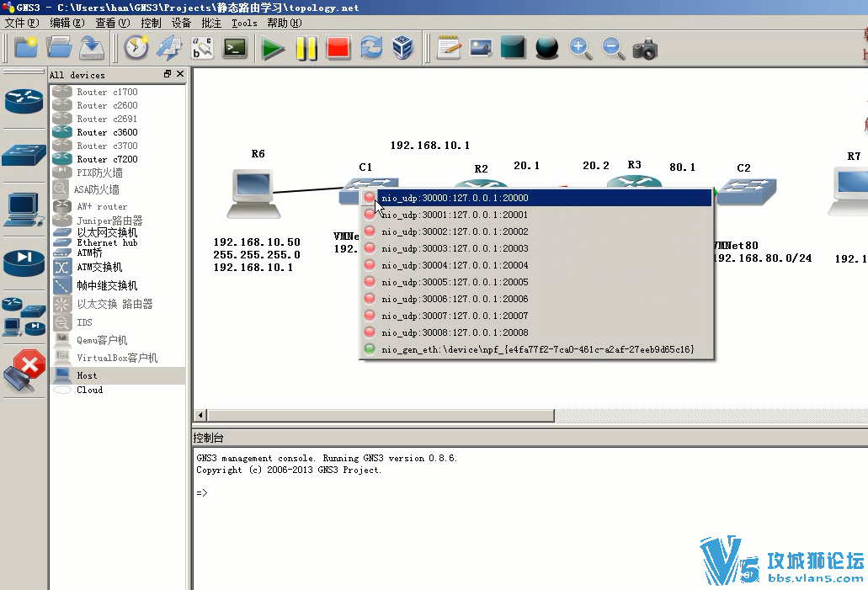Viewport: 868px width, 590px height.
Task: Browse routers category in sidebar
Action: tap(24, 101)
